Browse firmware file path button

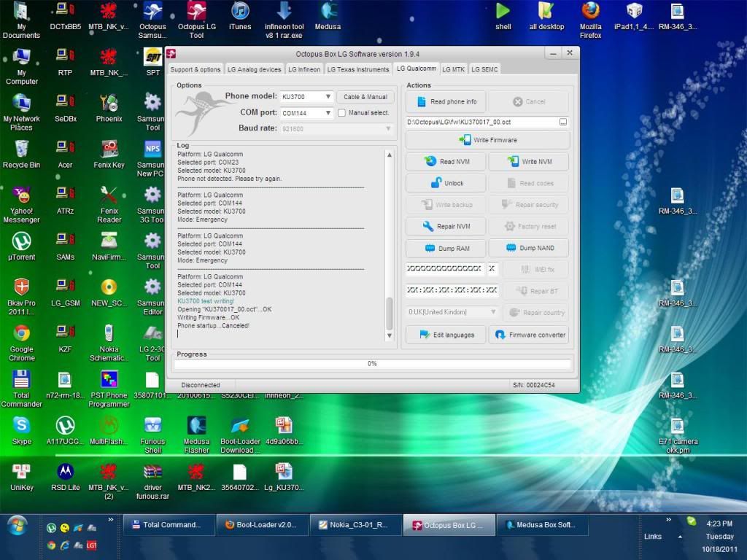[x=563, y=122]
